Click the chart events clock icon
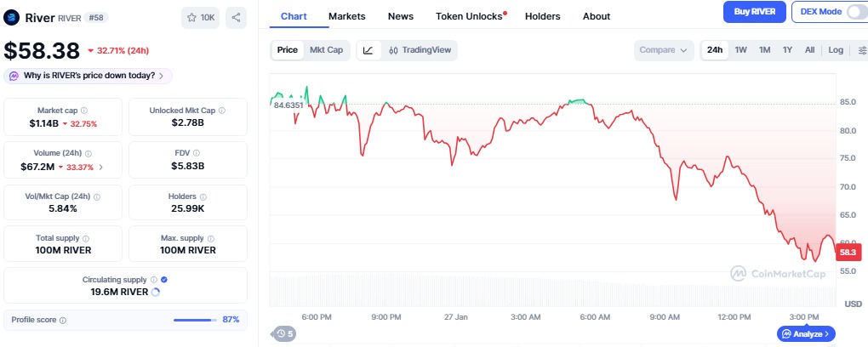This screenshot has height=347, width=868. coord(284,333)
